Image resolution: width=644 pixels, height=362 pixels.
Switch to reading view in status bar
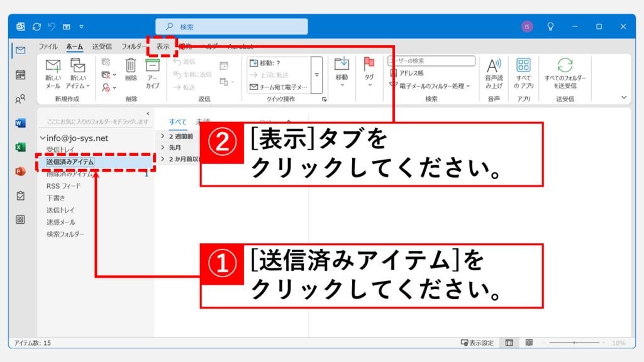tap(529, 343)
